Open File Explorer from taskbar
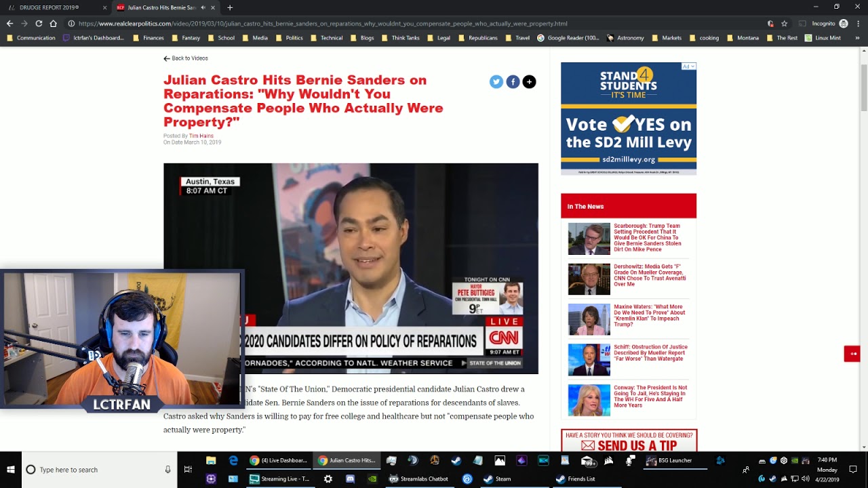The image size is (868, 488). pos(211,461)
